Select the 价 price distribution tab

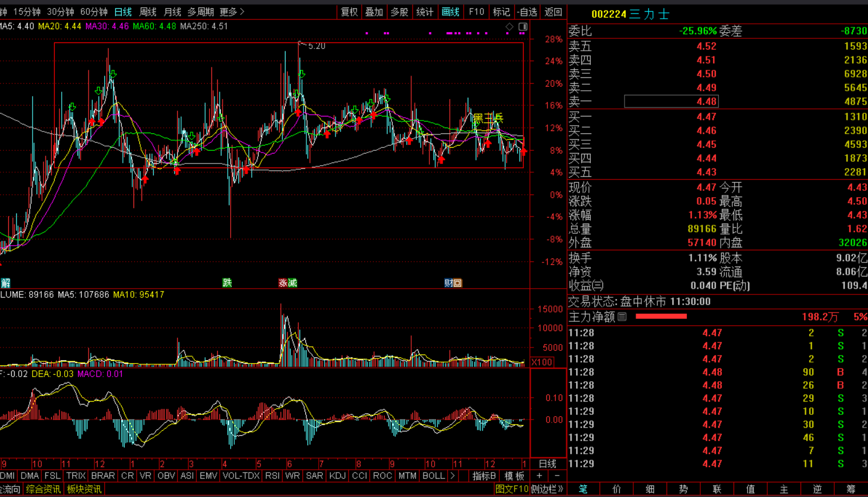pyautogui.click(x=616, y=489)
